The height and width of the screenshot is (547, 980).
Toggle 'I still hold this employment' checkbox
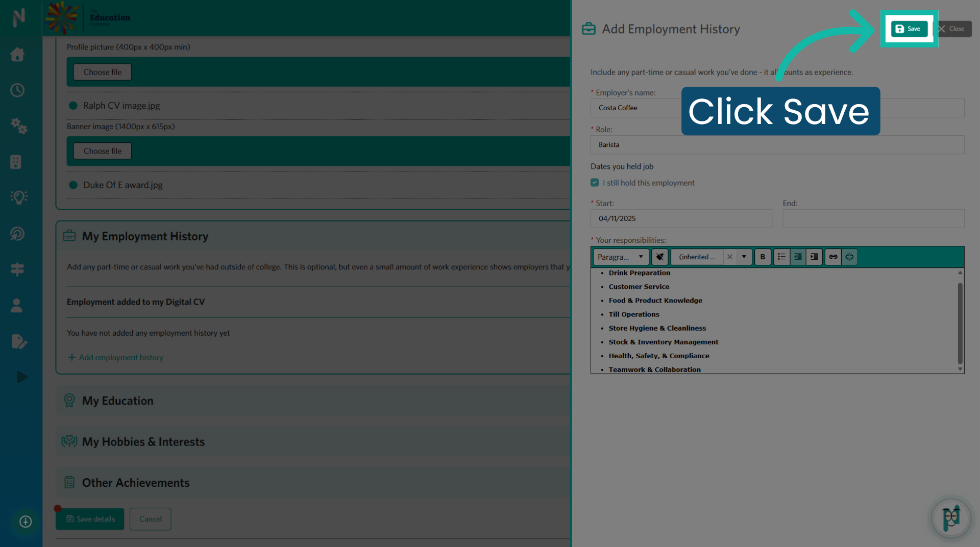[x=595, y=183]
